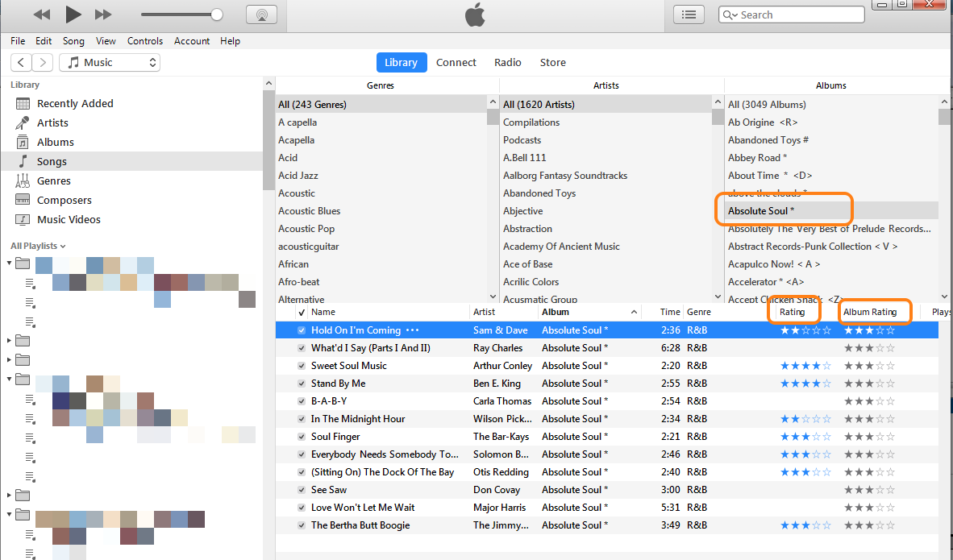Image resolution: width=953 pixels, height=560 pixels.
Task: Select Ace of Base in Artists list
Action: click(x=527, y=264)
